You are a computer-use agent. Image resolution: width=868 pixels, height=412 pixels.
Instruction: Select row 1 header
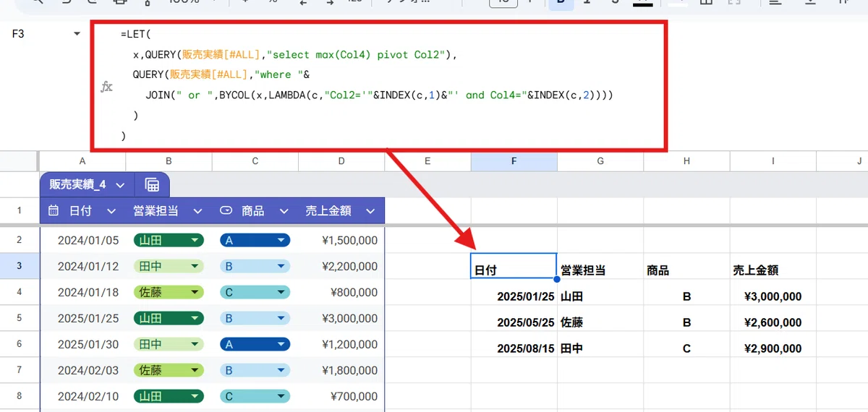(20, 211)
